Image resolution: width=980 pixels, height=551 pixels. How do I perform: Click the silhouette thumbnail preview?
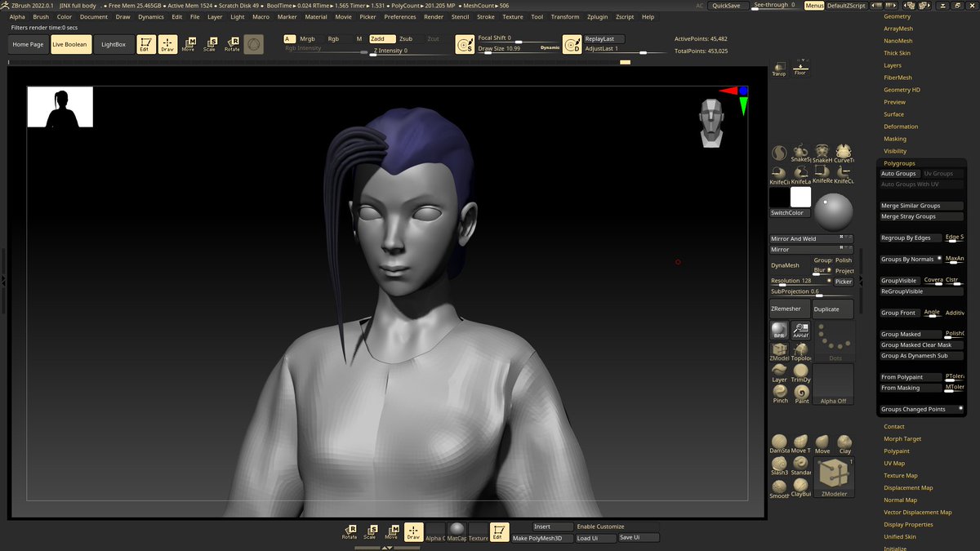pos(60,108)
